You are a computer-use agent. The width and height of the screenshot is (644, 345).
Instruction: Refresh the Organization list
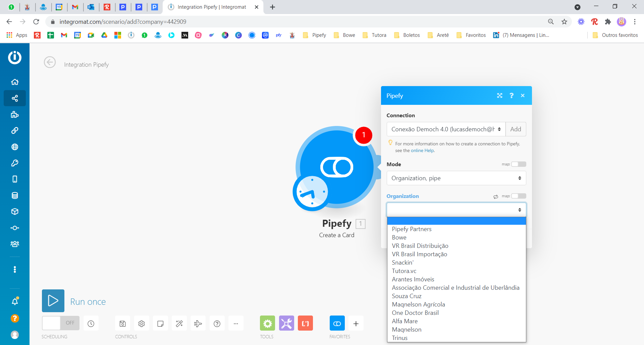pyautogui.click(x=496, y=197)
